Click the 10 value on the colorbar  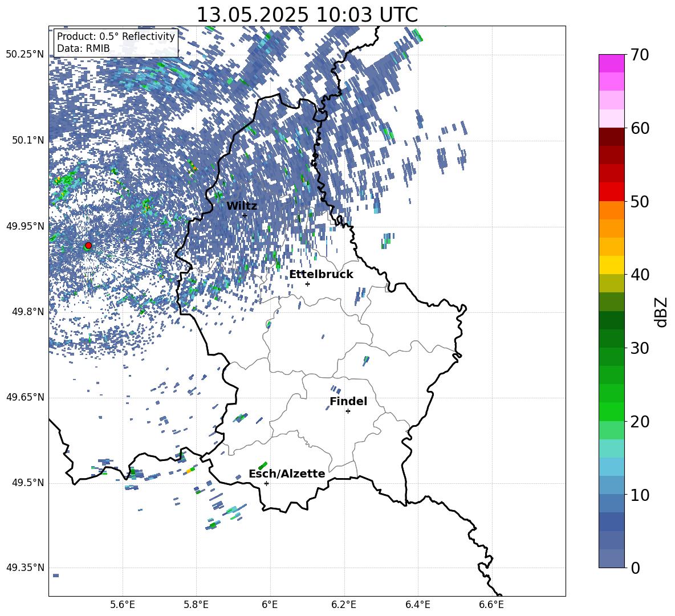click(640, 495)
